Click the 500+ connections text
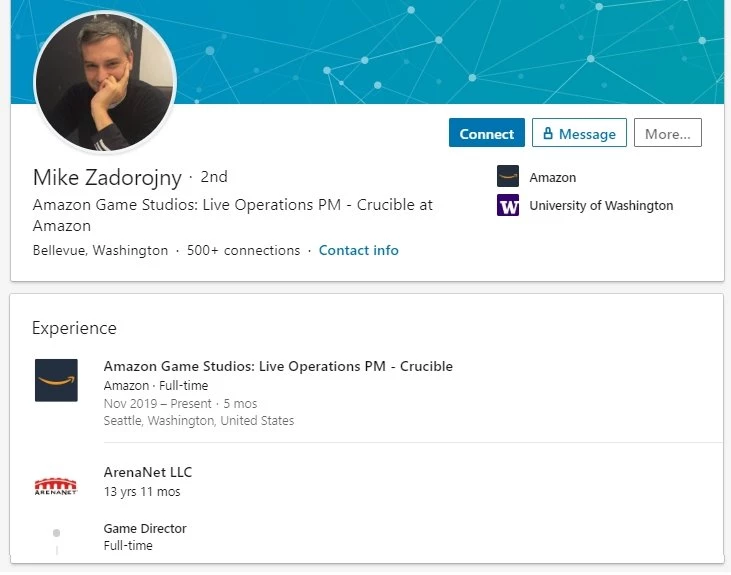The image size is (731, 575). click(x=243, y=251)
